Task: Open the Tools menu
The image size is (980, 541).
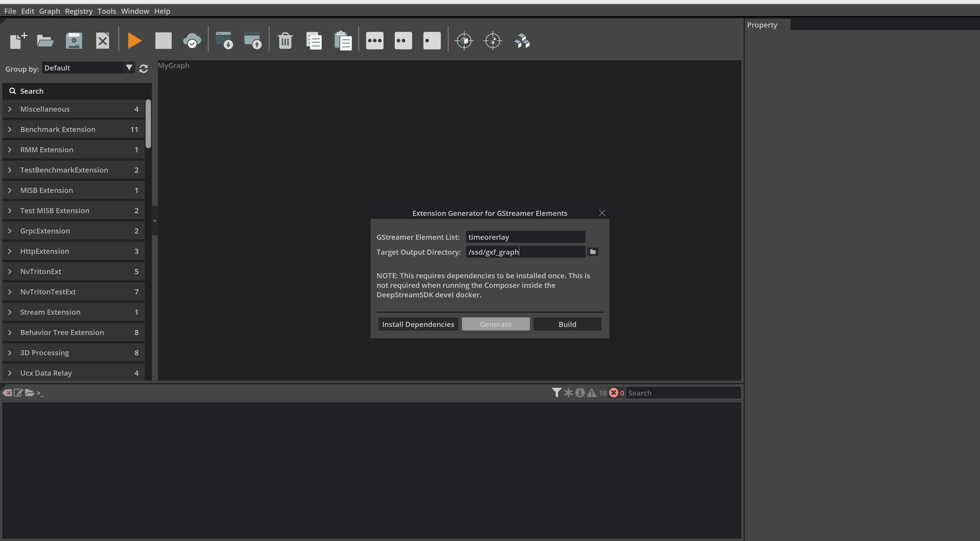Action: click(107, 11)
